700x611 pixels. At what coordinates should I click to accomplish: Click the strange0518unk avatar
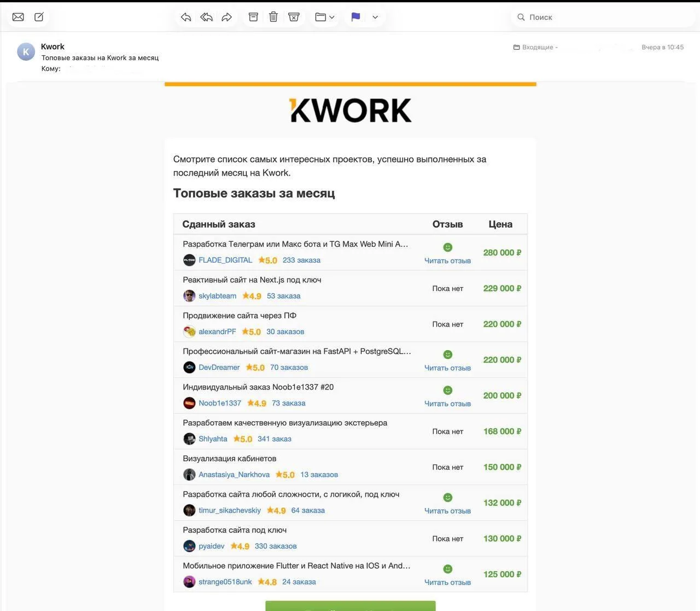(x=189, y=582)
